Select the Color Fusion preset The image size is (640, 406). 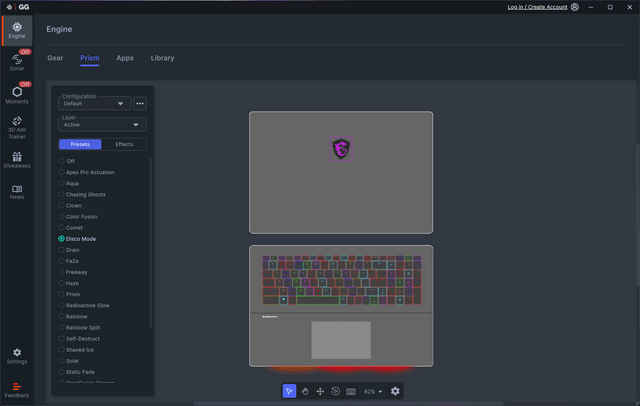[78, 216]
